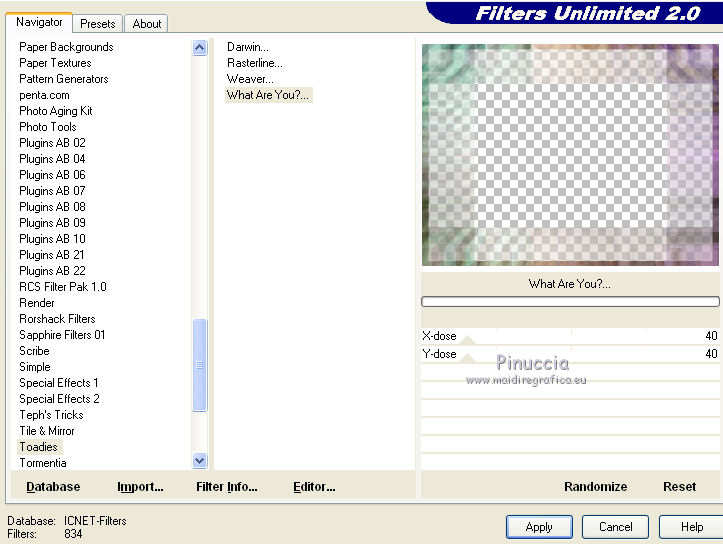Select Plugins AB 08 category
Viewport: 723px width, 544px height.
[x=52, y=207]
